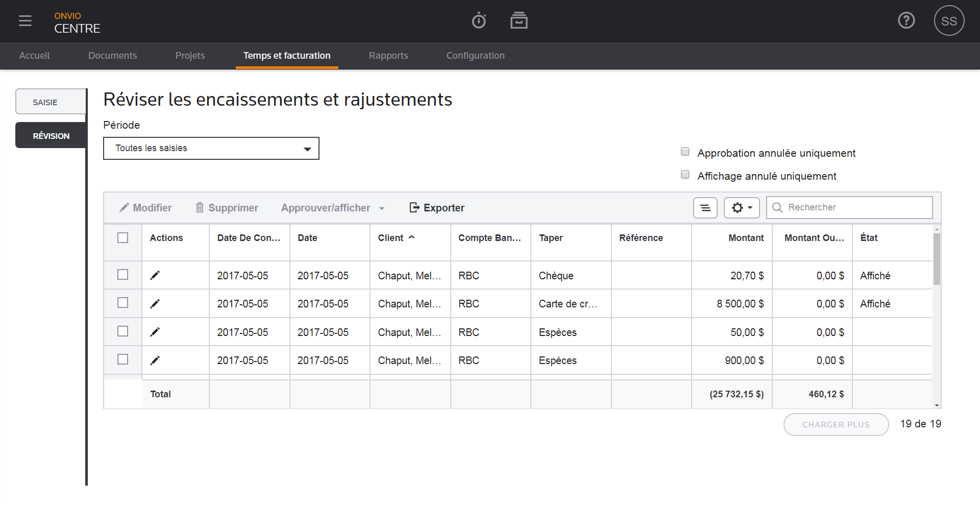The height and width of the screenshot is (505, 980).
Task: Click the Rechercher search field
Action: click(849, 207)
